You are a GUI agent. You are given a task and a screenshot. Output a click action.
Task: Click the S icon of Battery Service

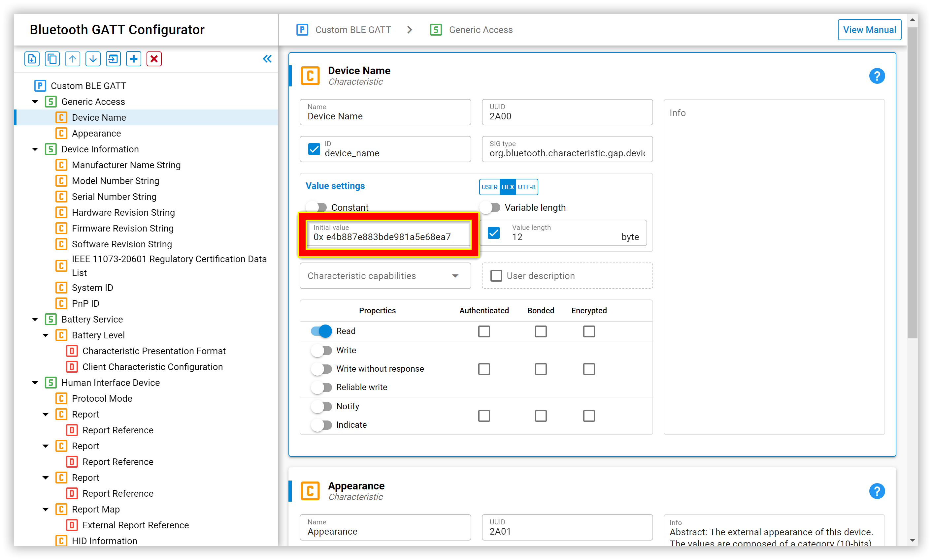(x=50, y=319)
